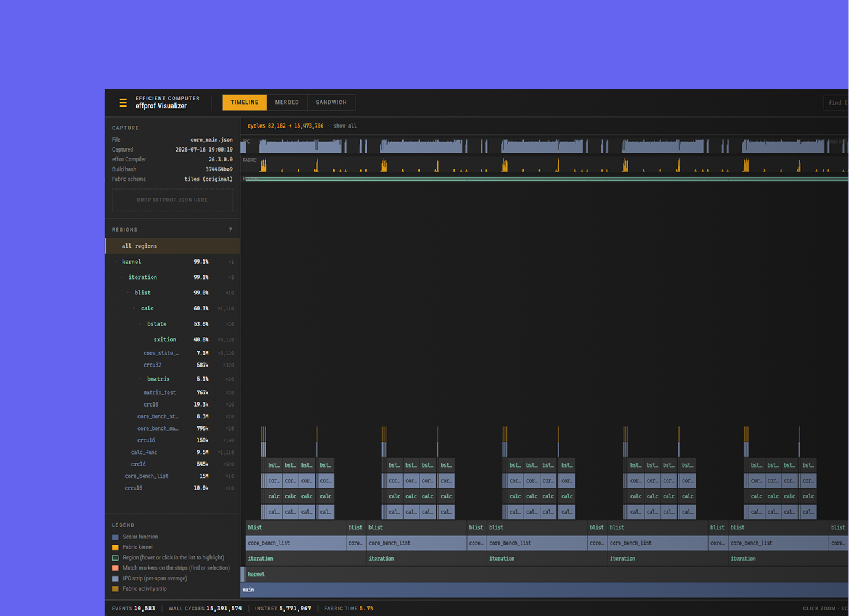Select the core_bench_st function row
The width and height of the screenshot is (849, 616).
(173, 416)
